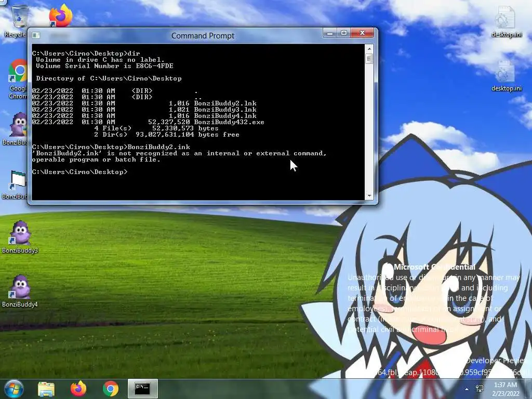Click the BonziBuddy432.exe line in the listing
This screenshot has height=399, width=532.
148,122
